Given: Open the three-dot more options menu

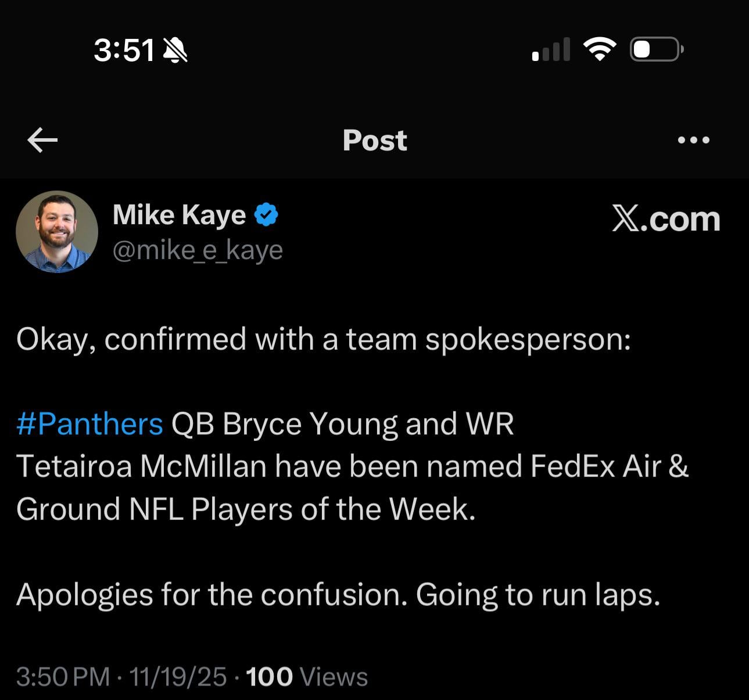Looking at the screenshot, I should (693, 140).
